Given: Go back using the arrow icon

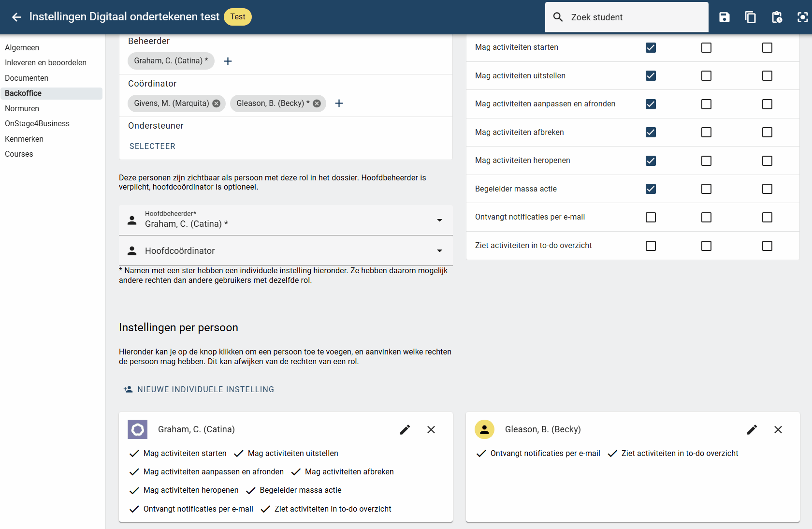Looking at the screenshot, I should 16,17.
